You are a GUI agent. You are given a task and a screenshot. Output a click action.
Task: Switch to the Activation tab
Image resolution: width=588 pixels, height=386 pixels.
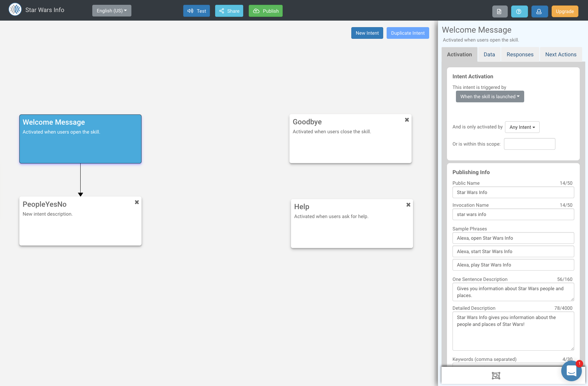(x=459, y=54)
